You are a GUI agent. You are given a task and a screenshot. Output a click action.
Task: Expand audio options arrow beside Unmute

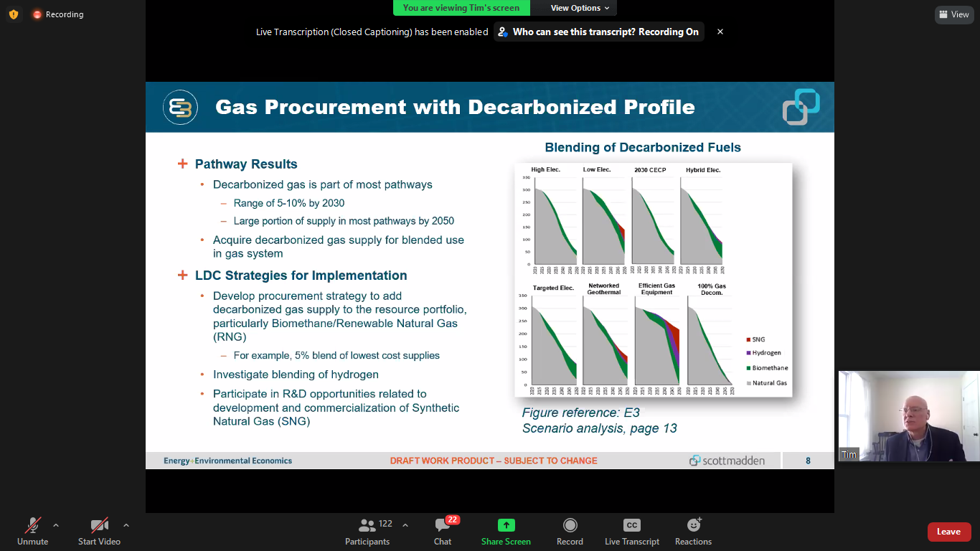click(56, 525)
